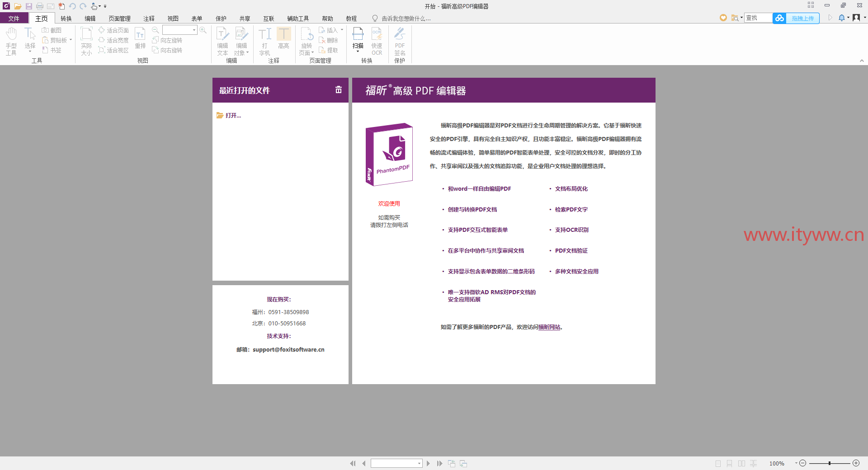
Task: Click the Typewriter (打字机) tool icon
Action: (x=264, y=41)
